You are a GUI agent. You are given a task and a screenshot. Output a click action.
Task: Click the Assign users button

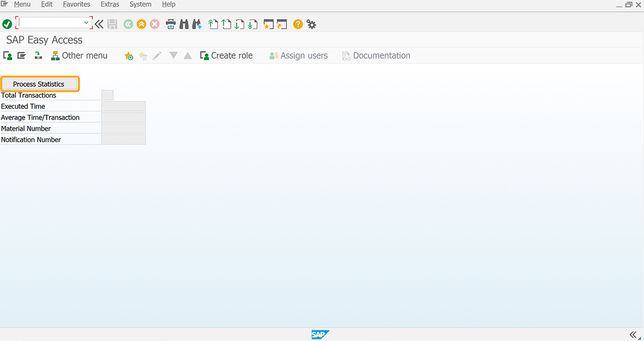298,55
